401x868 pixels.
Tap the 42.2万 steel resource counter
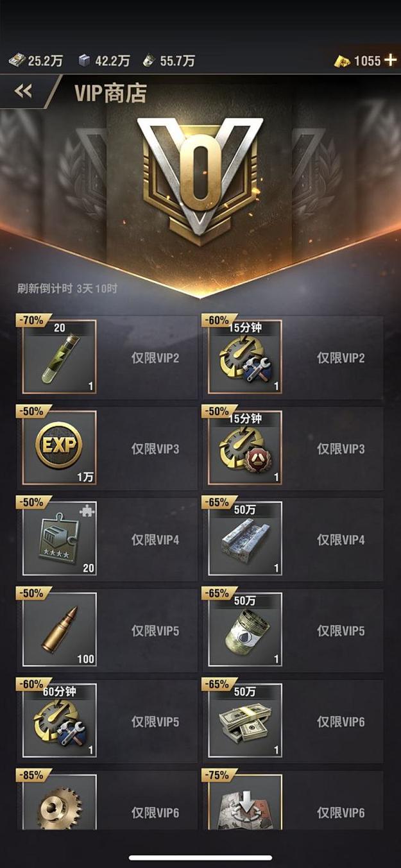coord(103,61)
